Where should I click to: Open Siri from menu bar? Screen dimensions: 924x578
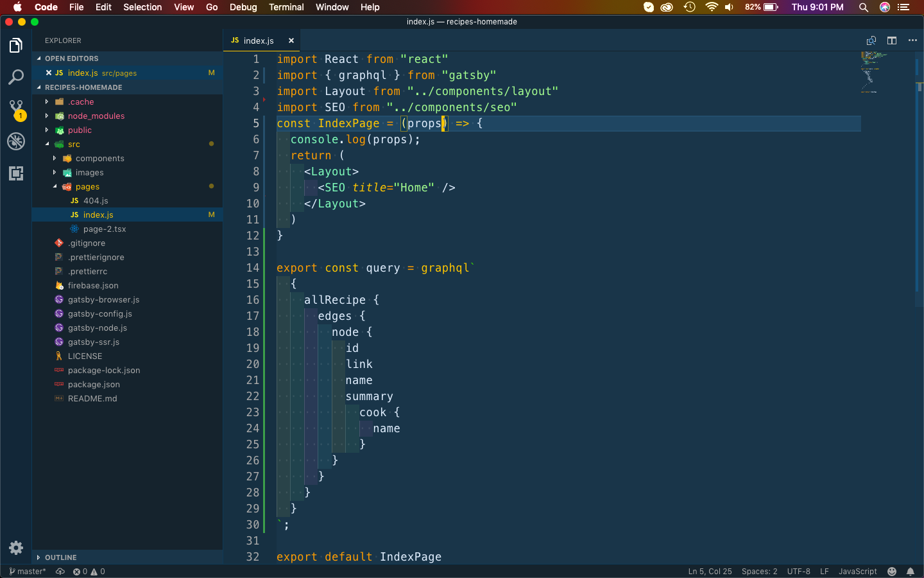pyautogui.click(x=885, y=7)
